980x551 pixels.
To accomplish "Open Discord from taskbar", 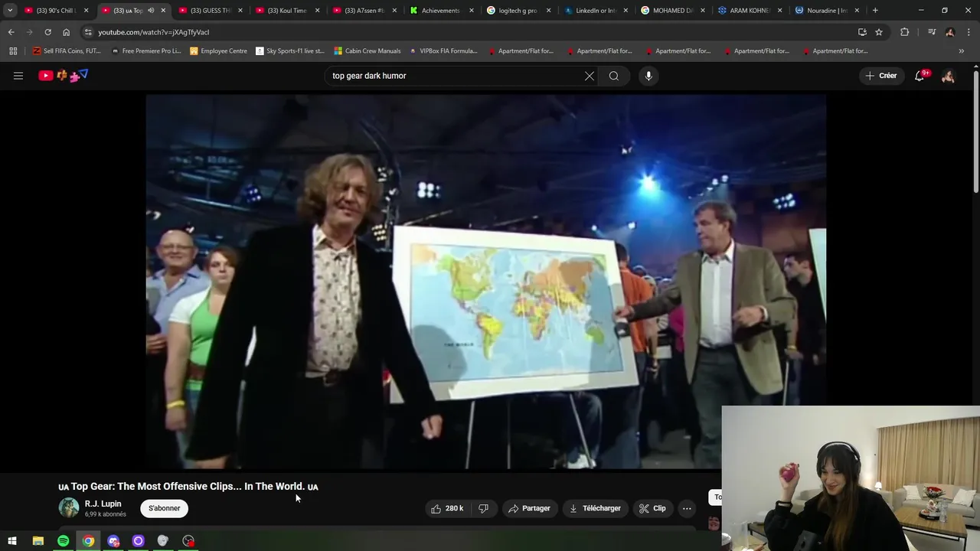I will tap(113, 541).
